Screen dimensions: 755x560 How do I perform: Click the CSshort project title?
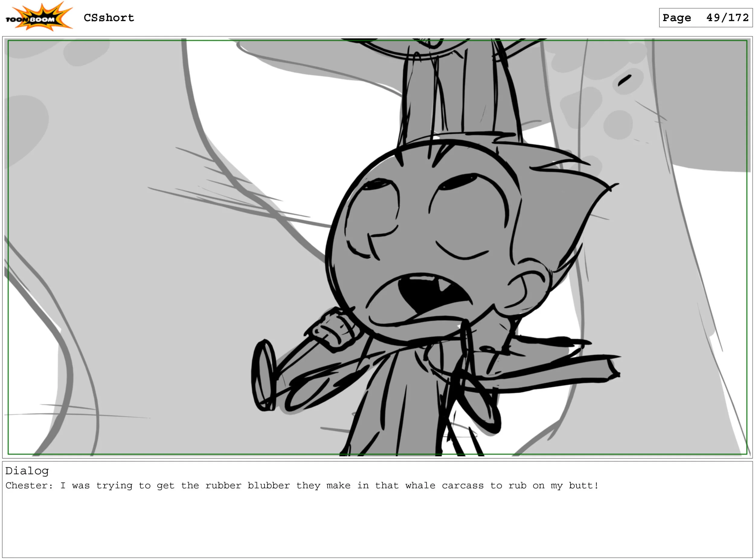click(109, 18)
